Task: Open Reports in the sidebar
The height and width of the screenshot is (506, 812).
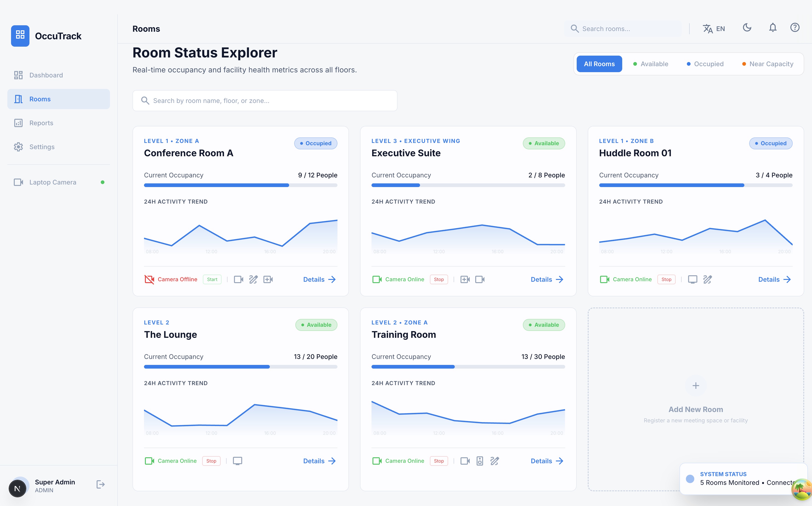Action: pyautogui.click(x=41, y=123)
